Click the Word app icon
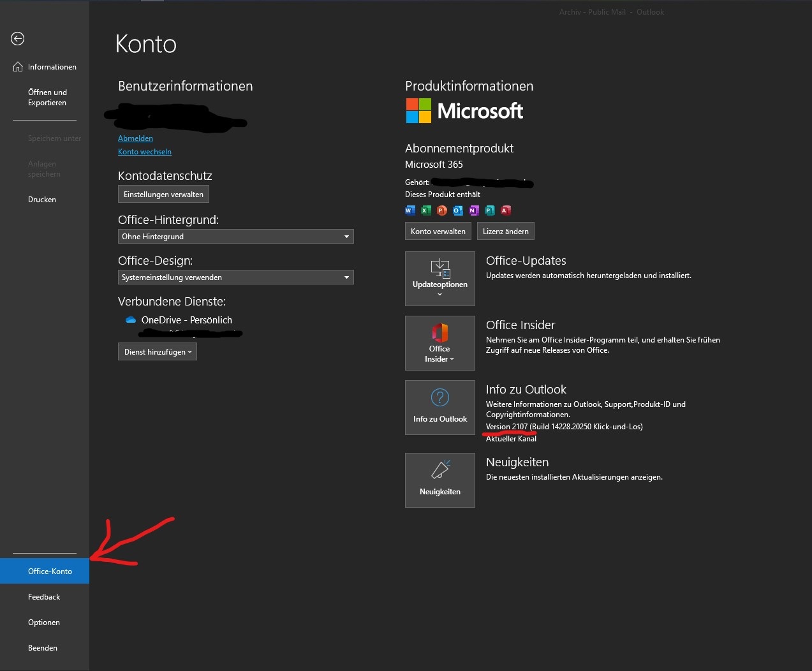The width and height of the screenshot is (812, 671). pos(410,210)
